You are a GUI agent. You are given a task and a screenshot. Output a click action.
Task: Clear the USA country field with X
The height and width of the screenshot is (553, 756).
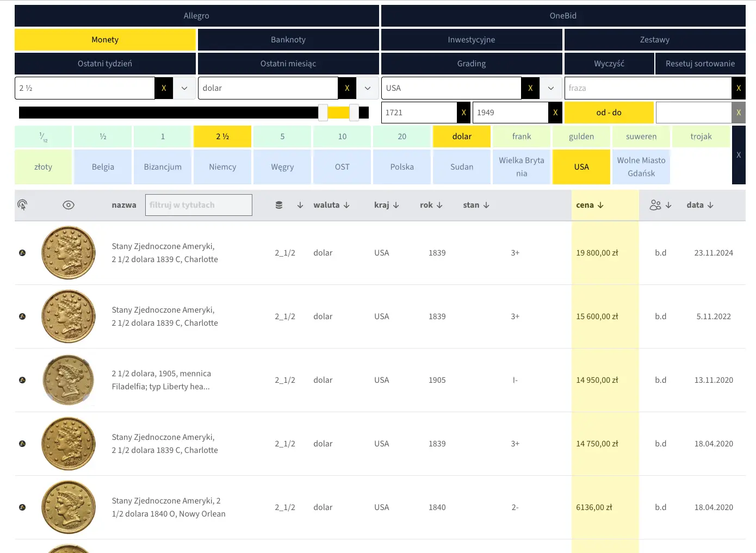(x=530, y=88)
